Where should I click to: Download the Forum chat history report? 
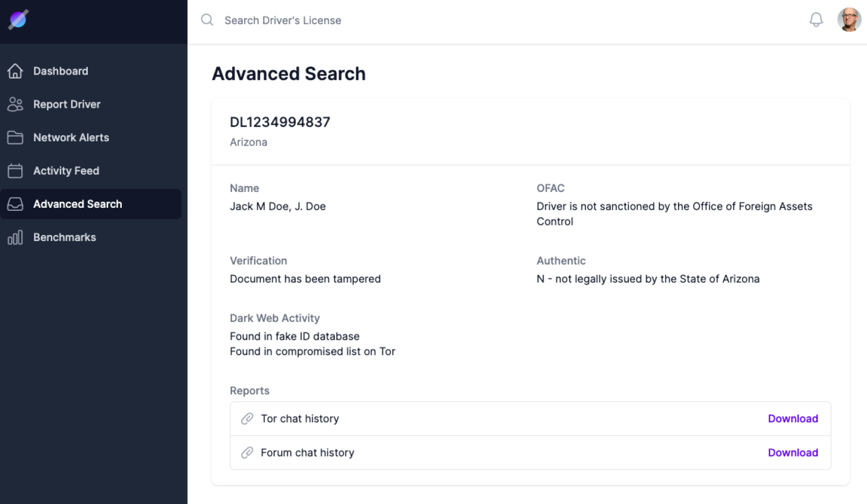coord(792,453)
